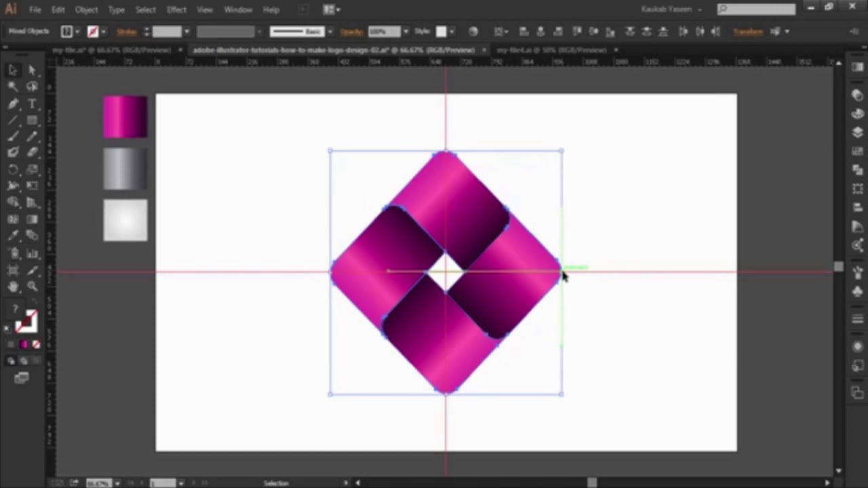Select the Gradient tool in the toolbox
This screenshot has width=868, height=488.
(x=32, y=220)
